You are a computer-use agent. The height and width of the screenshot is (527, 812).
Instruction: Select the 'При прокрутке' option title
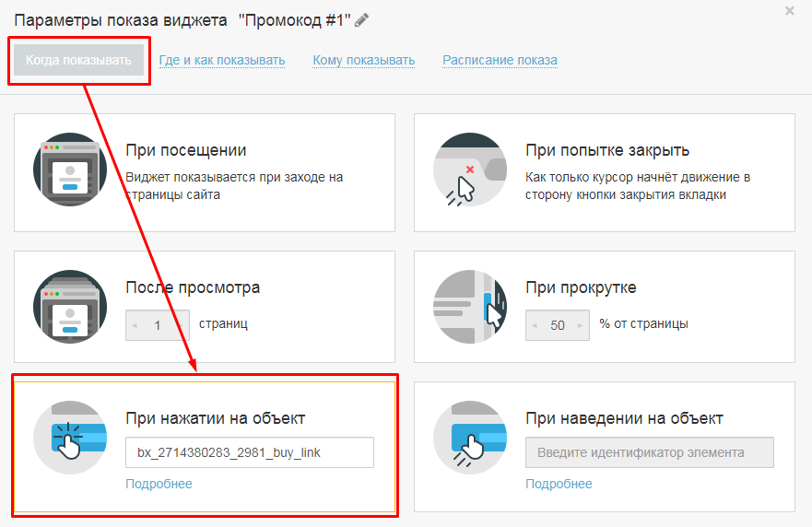pyautogui.click(x=581, y=287)
